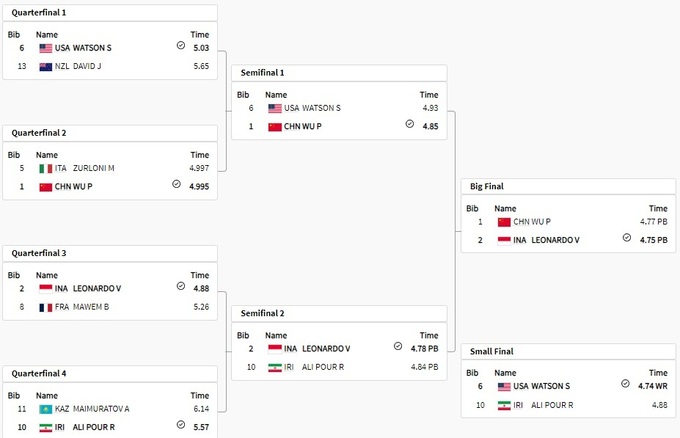Click the winner checkmark in Semifinal 1
This screenshot has width=680, height=438.
(409, 125)
